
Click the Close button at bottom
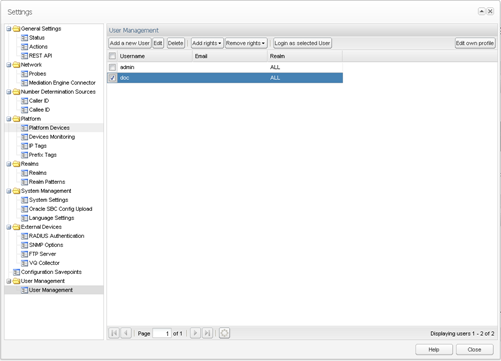474,349
